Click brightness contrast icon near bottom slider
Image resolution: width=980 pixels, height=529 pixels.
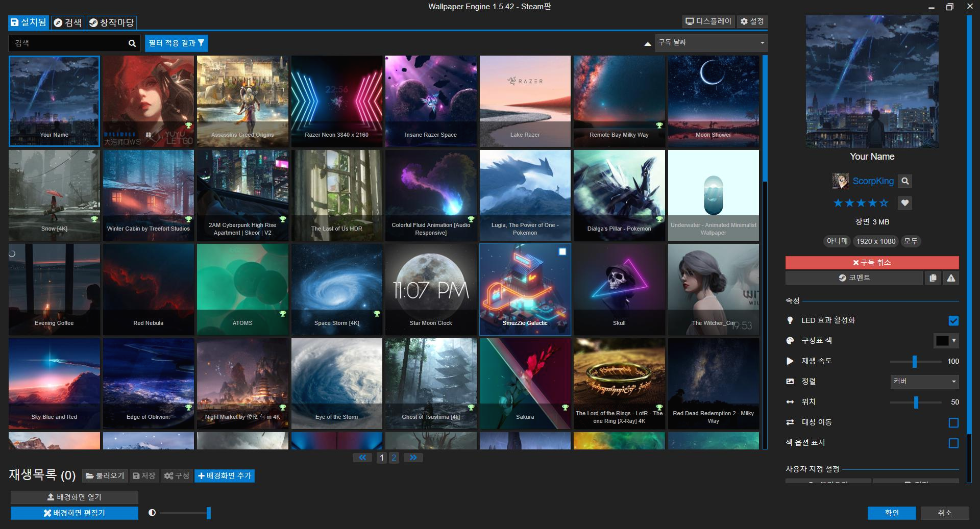152,513
